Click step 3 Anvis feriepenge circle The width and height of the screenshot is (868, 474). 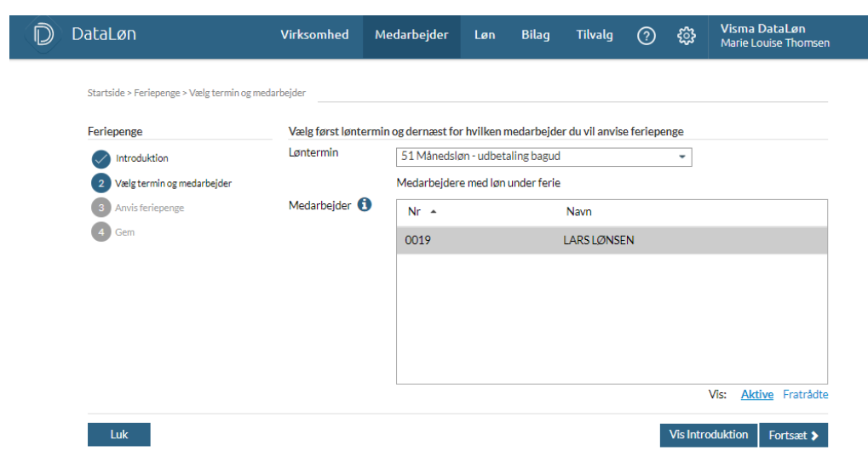(x=101, y=208)
